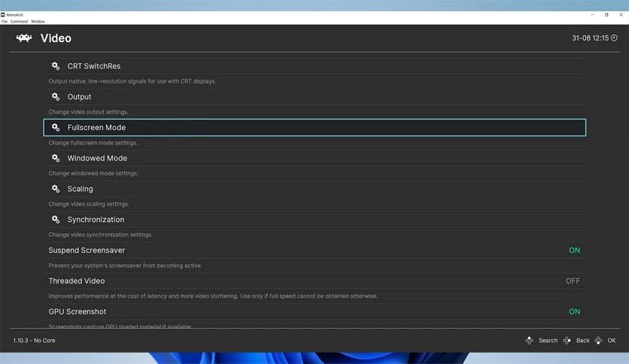629x364 pixels.
Task: Open the Window menu
Action: click(38, 22)
